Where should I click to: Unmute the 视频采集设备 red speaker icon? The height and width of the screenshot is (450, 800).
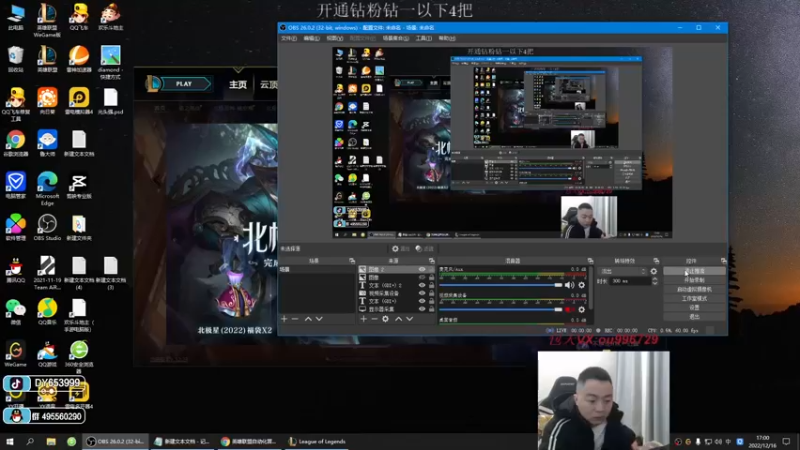(569, 310)
